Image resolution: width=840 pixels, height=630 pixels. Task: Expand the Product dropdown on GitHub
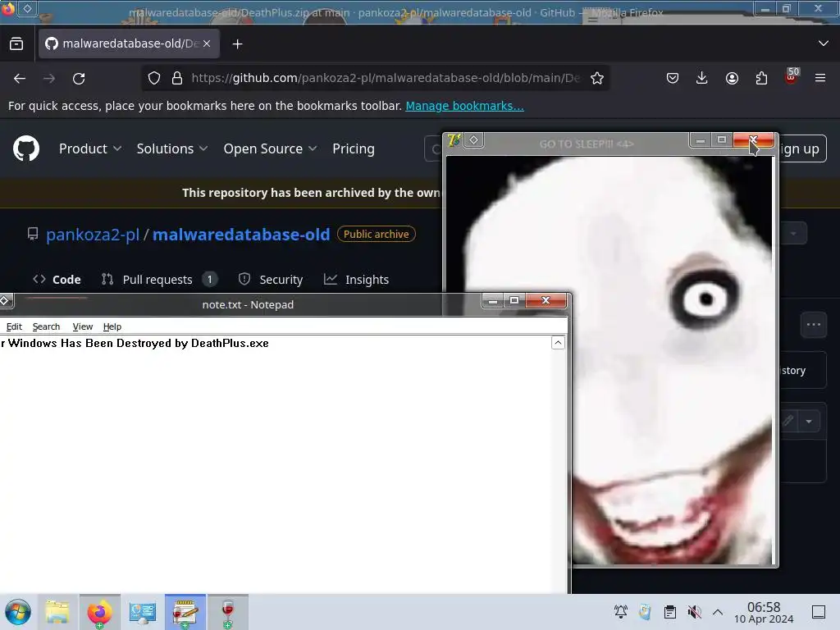[90, 148]
